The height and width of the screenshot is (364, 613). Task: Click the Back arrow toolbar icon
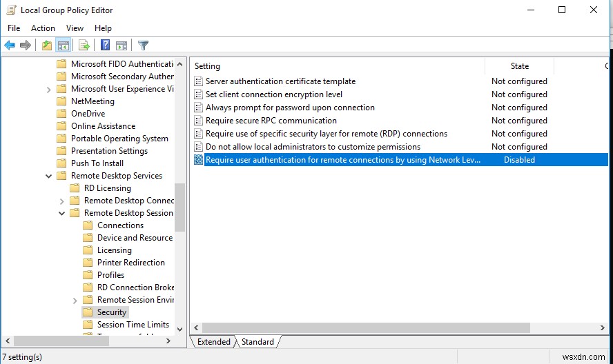click(10, 45)
